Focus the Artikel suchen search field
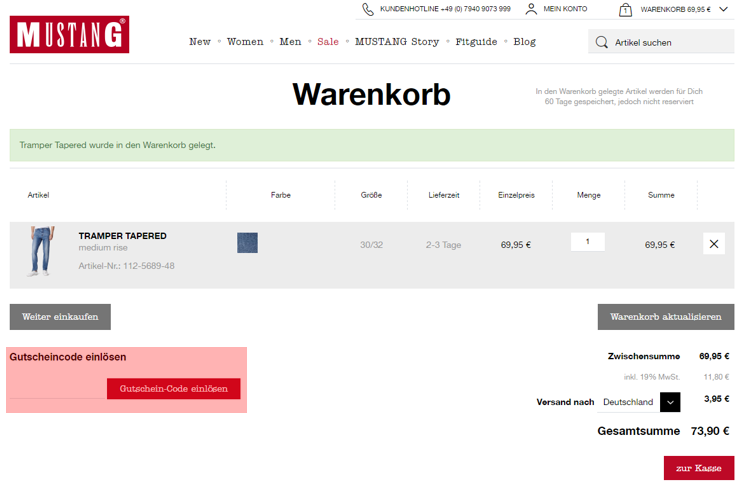The image size is (740, 486). 661,42
